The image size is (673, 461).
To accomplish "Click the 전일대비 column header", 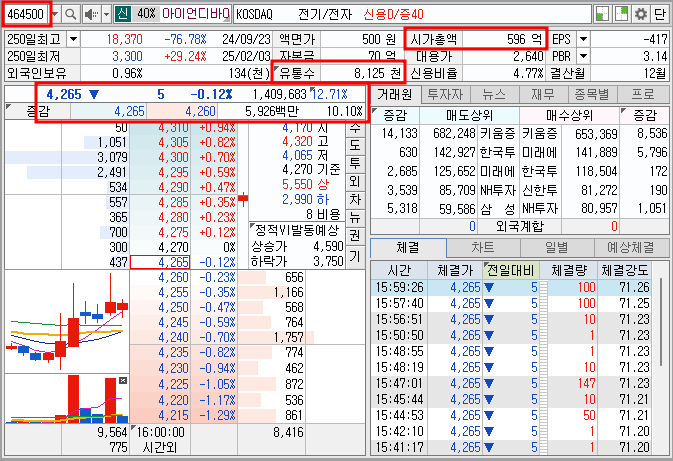I will click(x=511, y=270).
